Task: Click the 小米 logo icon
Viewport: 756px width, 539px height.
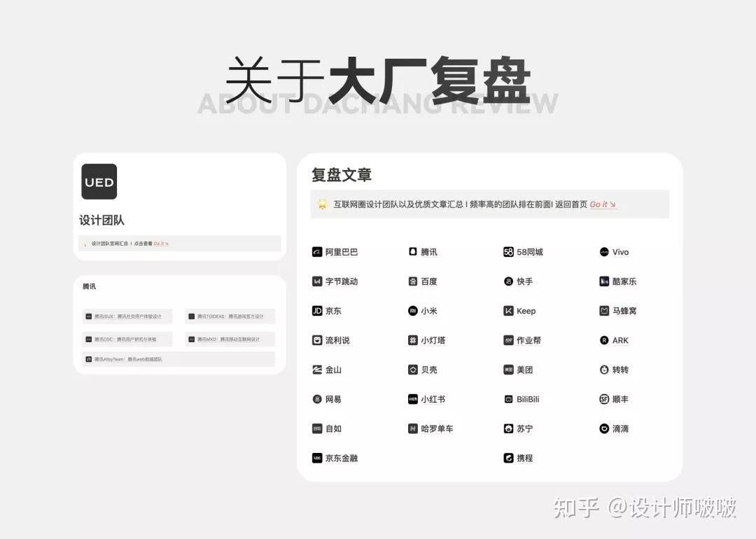Action: [413, 311]
